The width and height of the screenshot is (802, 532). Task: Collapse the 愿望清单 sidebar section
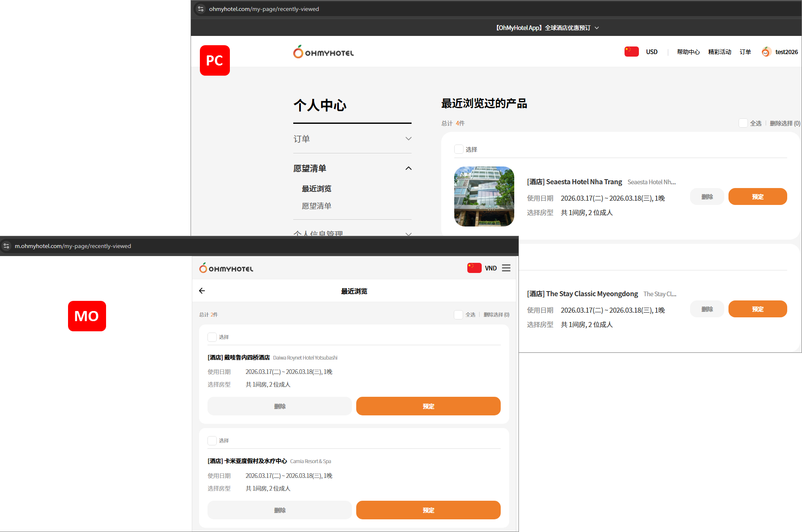[408, 168]
